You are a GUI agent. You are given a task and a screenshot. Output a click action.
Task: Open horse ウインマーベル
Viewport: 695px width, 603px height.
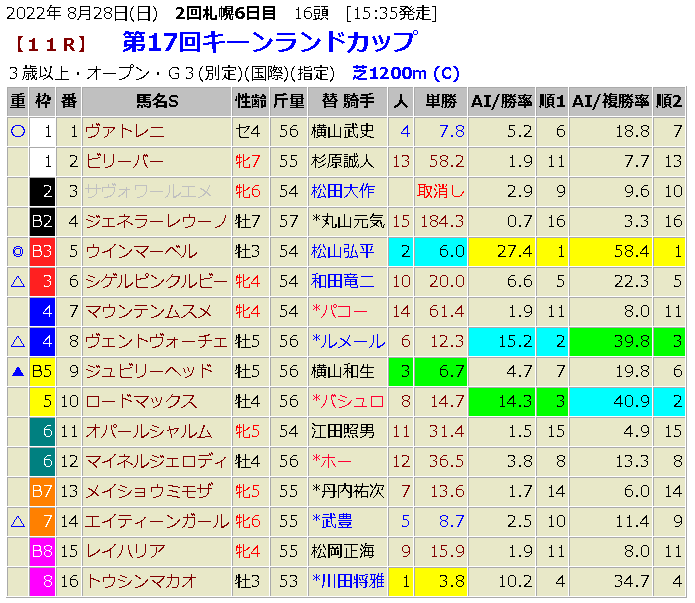click(141, 251)
